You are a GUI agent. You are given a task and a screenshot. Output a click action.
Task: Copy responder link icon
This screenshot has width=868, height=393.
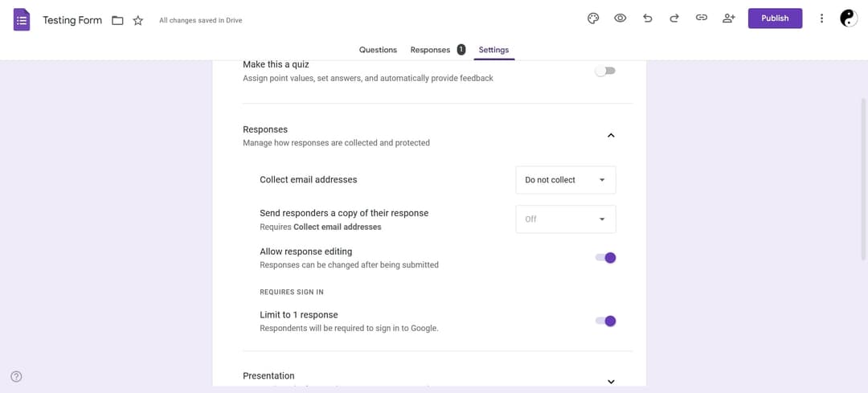[702, 18]
